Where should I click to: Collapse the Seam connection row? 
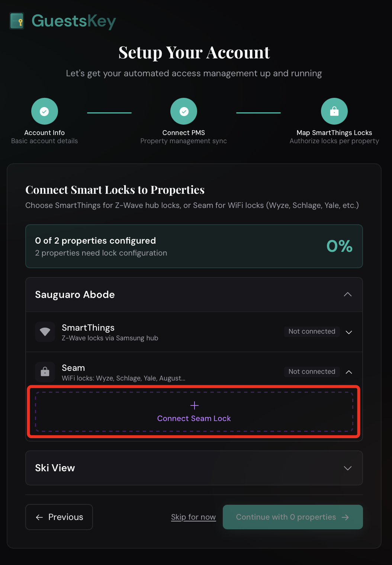(x=349, y=372)
